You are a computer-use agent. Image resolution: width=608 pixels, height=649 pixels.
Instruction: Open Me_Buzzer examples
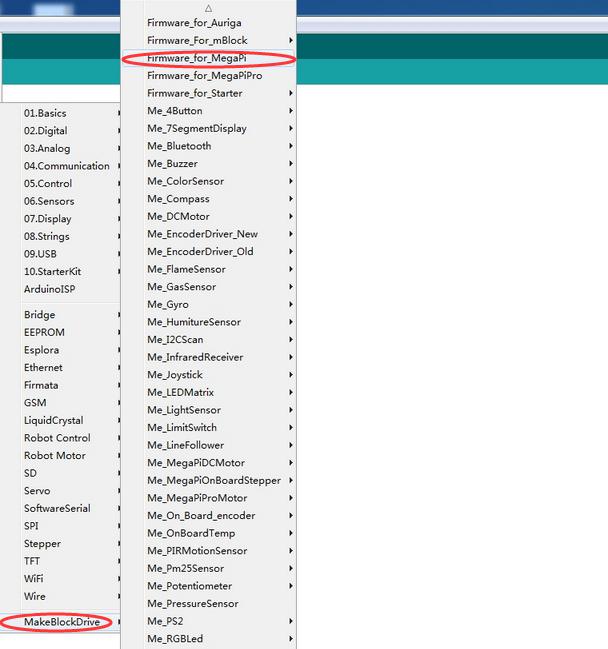(x=209, y=163)
